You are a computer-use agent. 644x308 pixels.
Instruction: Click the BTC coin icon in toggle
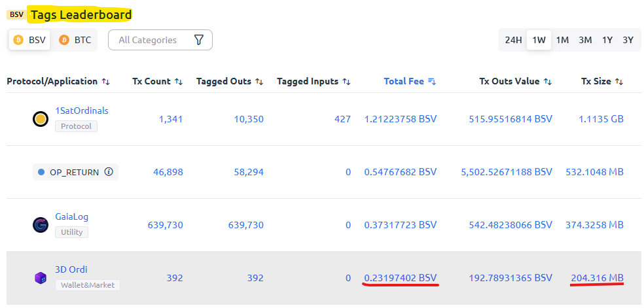tap(63, 40)
